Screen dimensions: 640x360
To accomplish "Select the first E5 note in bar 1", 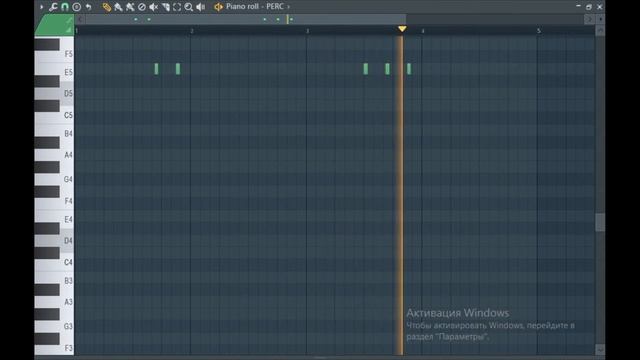I will tap(156, 69).
